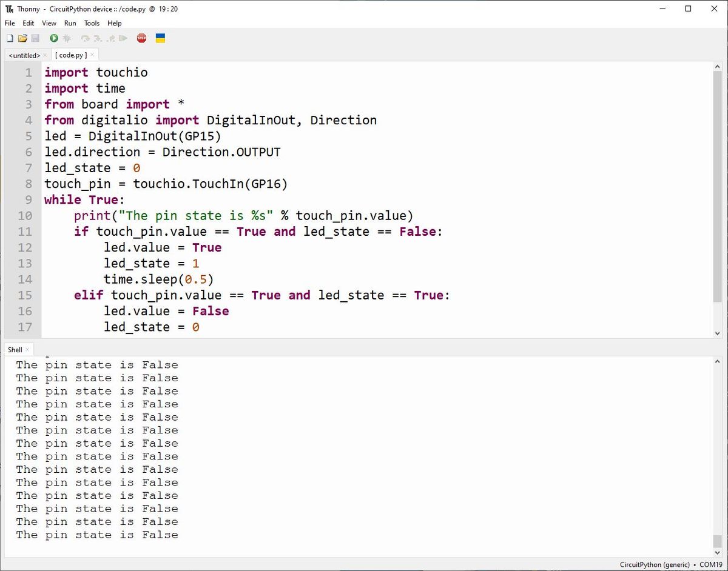Click the elif statement on line 15
Image resolution: width=728 pixels, height=571 pixels.
click(263, 295)
